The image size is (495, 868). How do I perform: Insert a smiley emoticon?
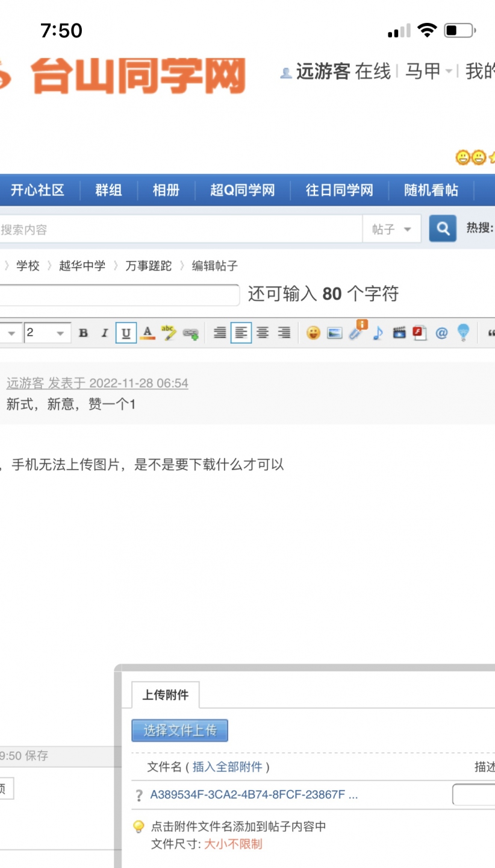click(x=313, y=333)
